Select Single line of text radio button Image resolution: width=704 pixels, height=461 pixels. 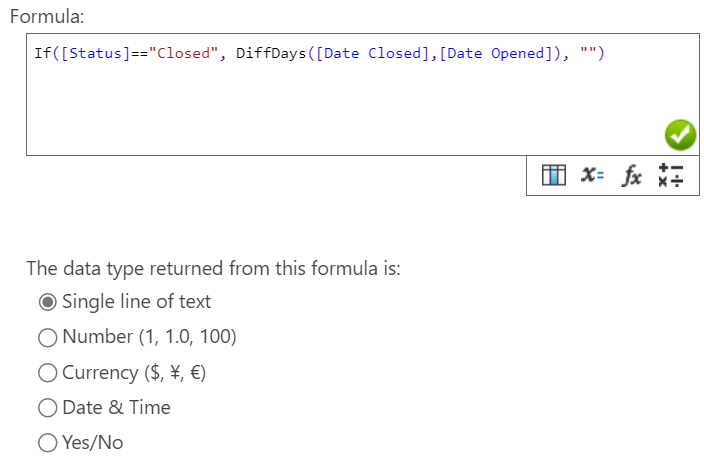point(48,302)
